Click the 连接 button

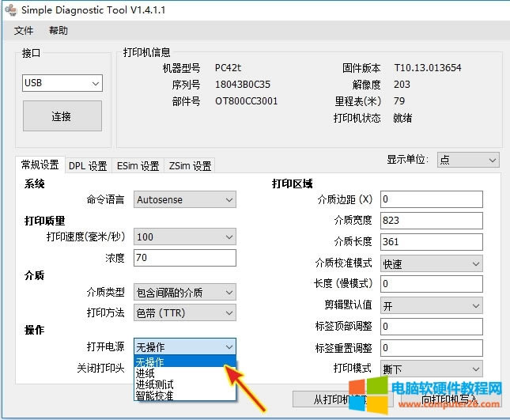point(62,116)
